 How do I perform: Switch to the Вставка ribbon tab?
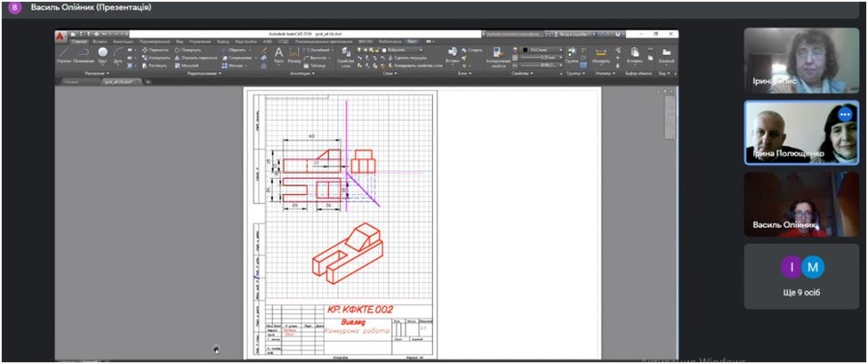[100, 41]
